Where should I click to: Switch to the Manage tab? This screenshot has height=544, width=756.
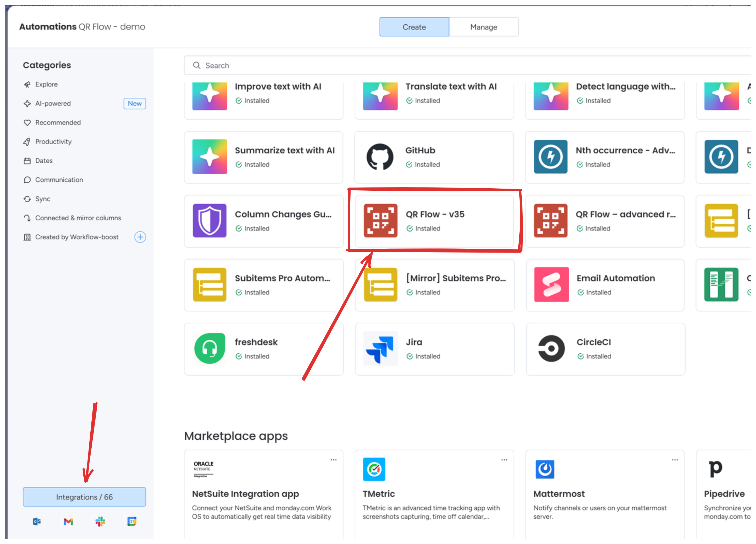click(x=483, y=27)
